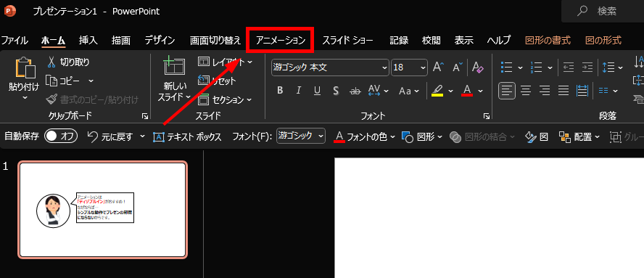Decrease list indent level
Viewport: 644px width, 278px height.
[569, 67]
